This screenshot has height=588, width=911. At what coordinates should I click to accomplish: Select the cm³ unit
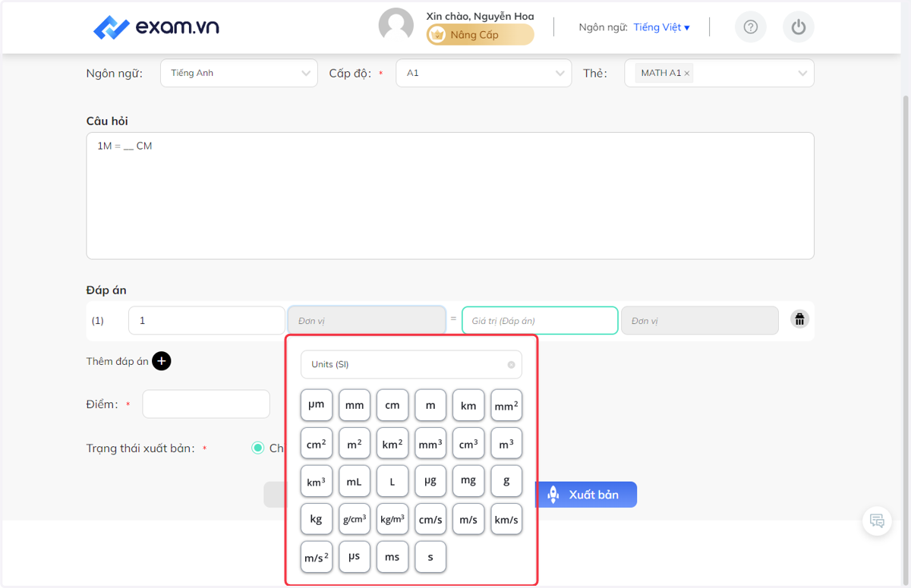coord(468,443)
